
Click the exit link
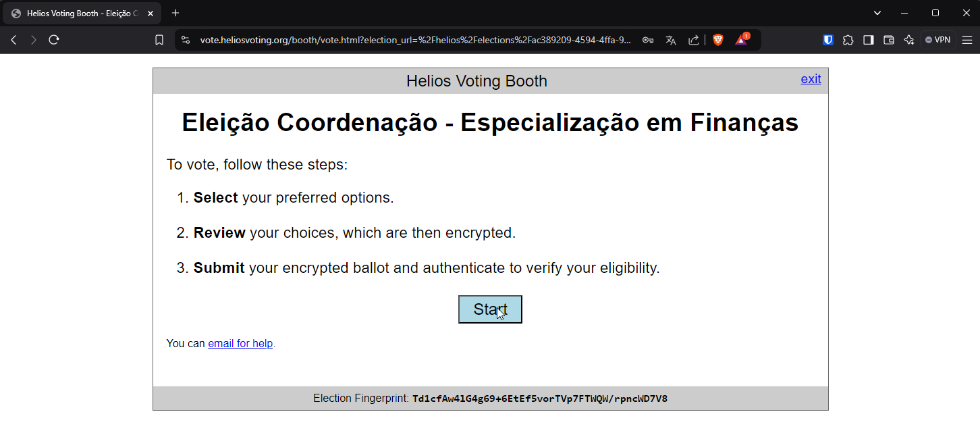tap(811, 79)
